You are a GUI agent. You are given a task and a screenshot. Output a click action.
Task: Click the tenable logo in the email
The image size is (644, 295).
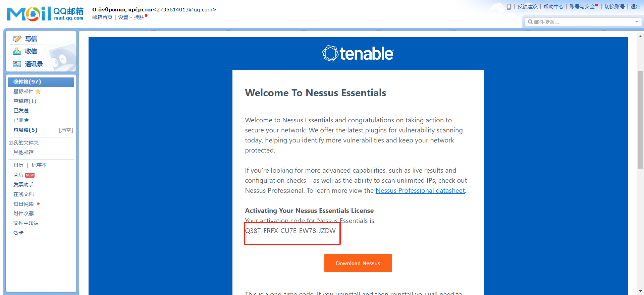point(358,54)
